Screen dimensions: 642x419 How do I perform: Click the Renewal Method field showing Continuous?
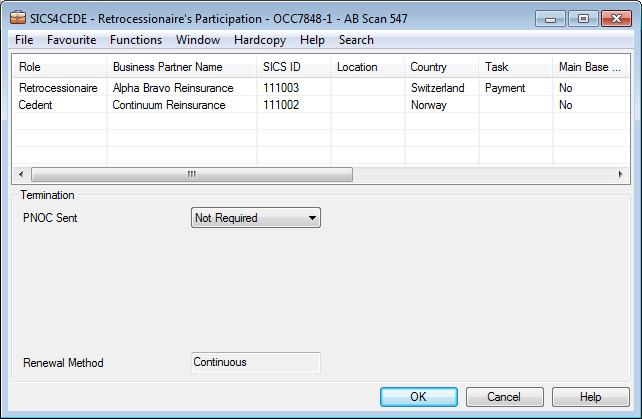point(255,362)
